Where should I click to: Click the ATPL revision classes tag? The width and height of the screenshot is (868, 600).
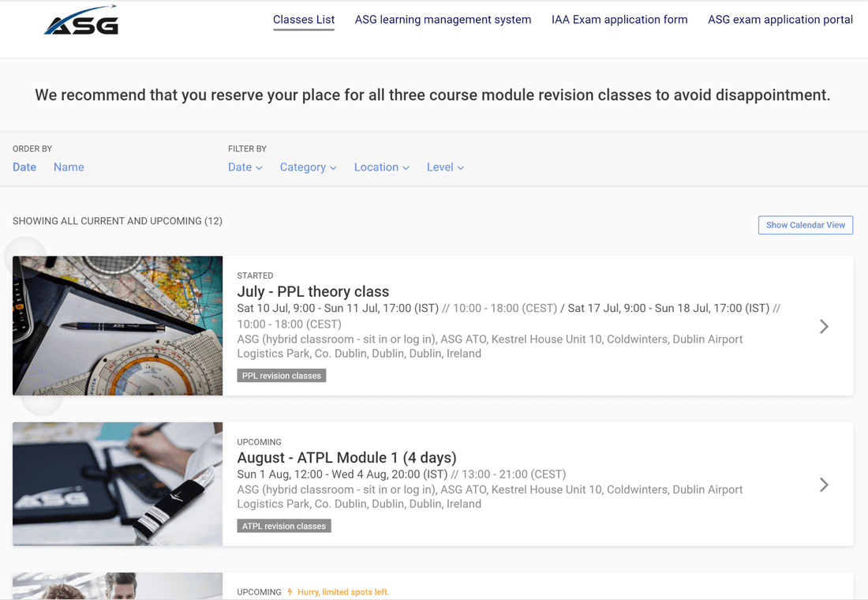coord(284,526)
